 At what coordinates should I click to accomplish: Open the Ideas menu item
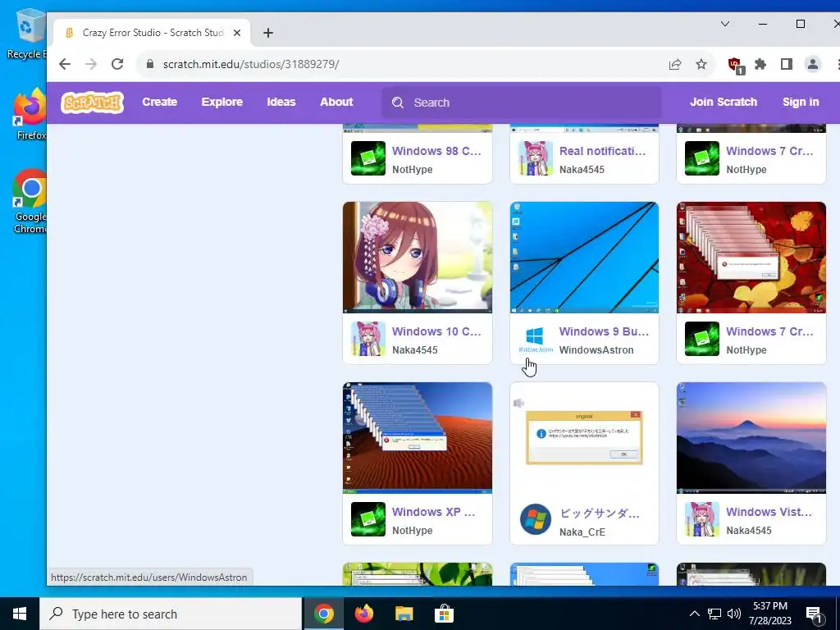coord(281,102)
